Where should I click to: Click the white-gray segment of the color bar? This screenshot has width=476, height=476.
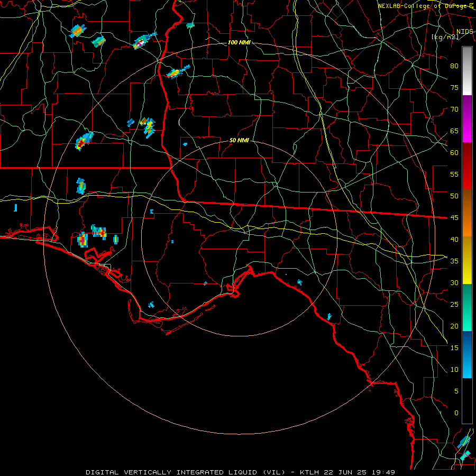(467, 71)
